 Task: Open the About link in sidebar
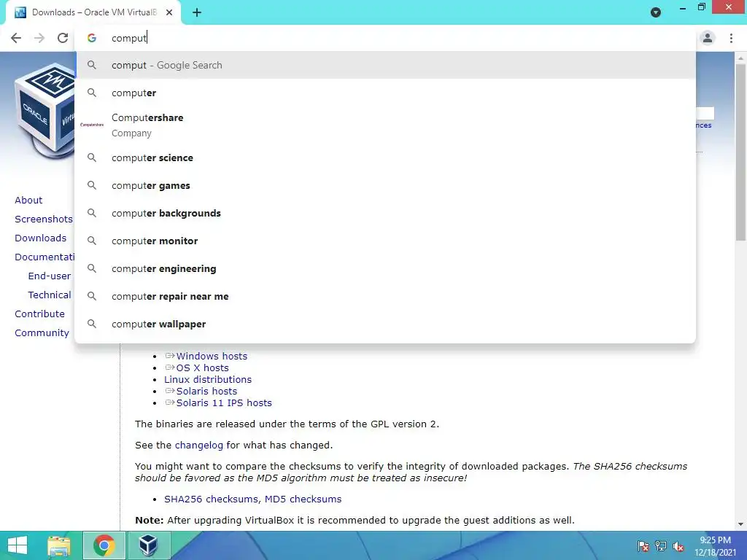click(28, 200)
